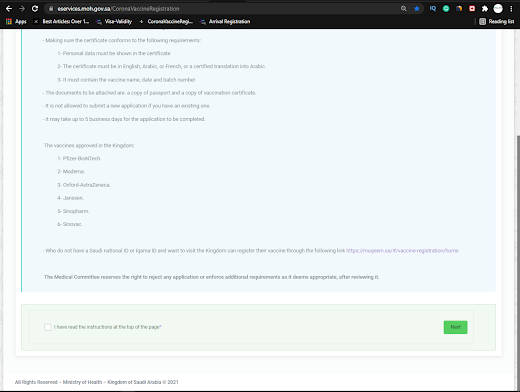Toggle the bookmark star icon
The width and height of the screenshot is (520, 392).
[x=417, y=9]
